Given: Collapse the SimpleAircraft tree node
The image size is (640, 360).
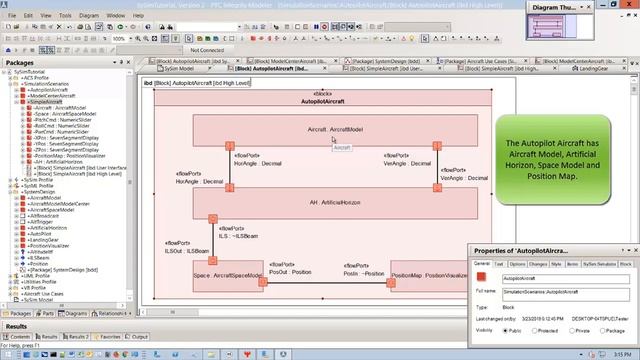Looking at the screenshot, I should click(x=17, y=102).
